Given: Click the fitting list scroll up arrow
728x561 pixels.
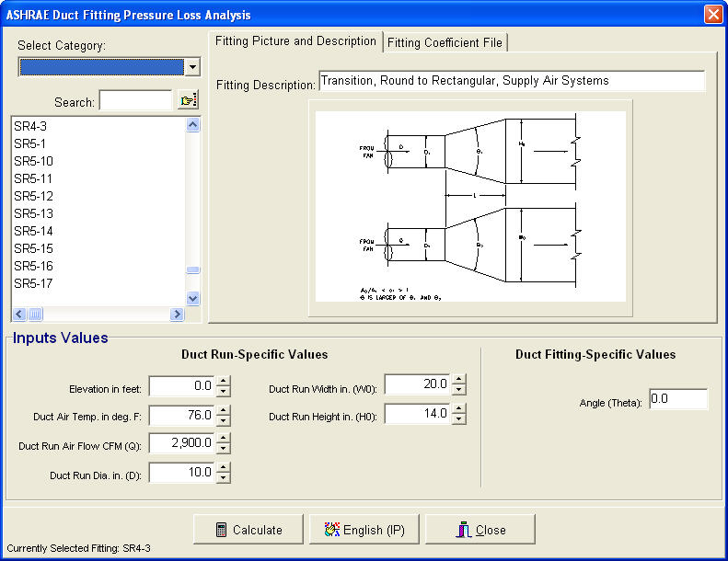Looking at the screenshot, I should pyautogui.click(x=193, y=125).
